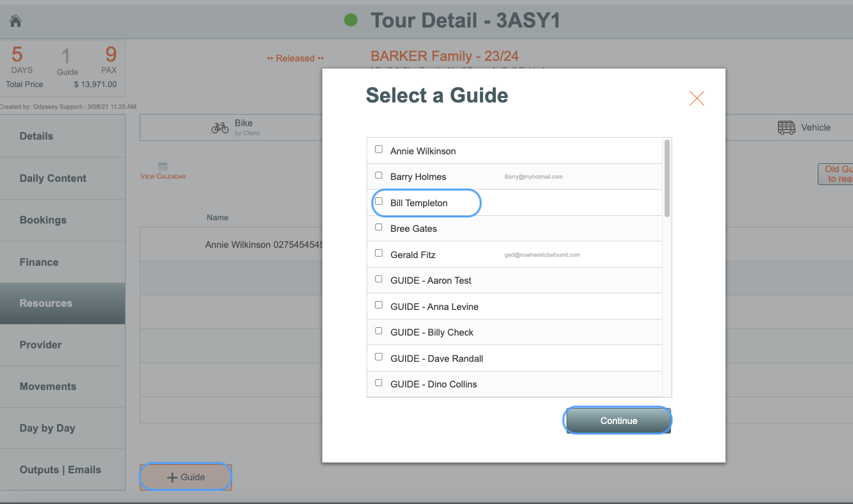Open the Details sidebar section
853x504 pixels.
pyautogui.click(x=62, y=136)
